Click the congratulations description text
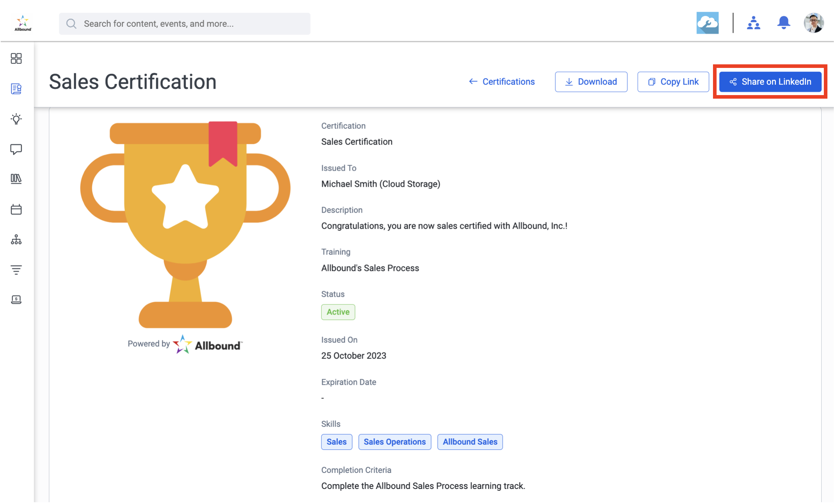The width and height of the screenshot is (836, 504). 445,226
